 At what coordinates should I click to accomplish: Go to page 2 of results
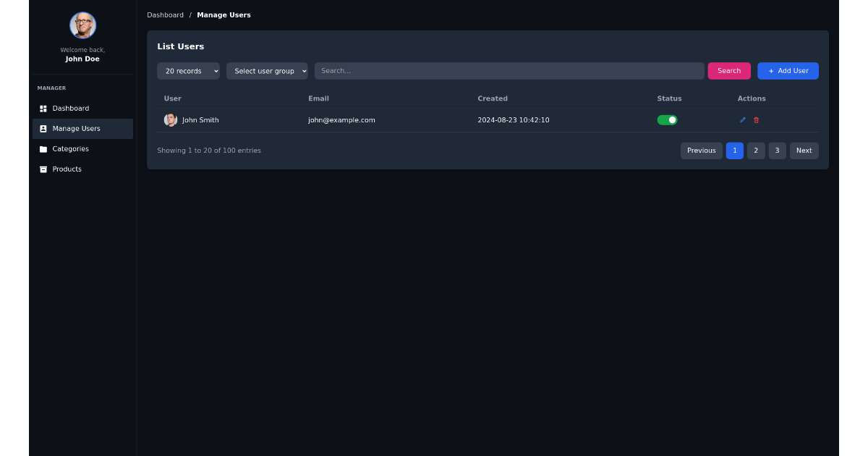(x=755, y=151)
